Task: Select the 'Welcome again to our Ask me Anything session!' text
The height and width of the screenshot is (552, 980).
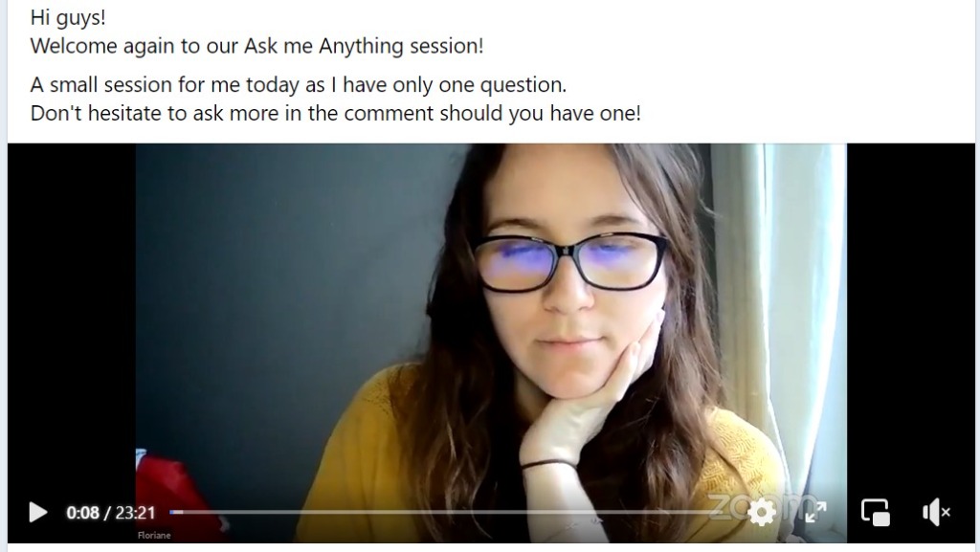Action: tap(256, 46)
